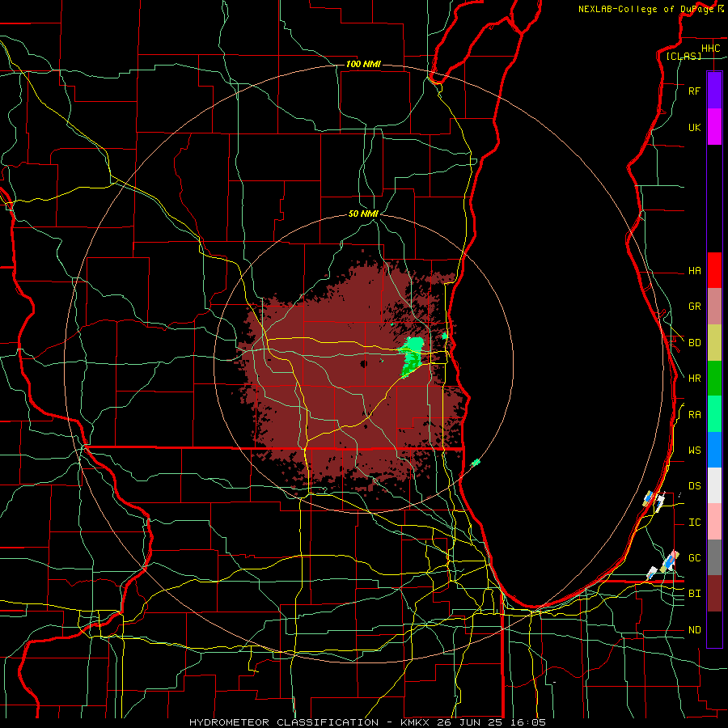Click the HA legend label text
The width and height of the screenshot is (728, 728).
(x=694, y=271)
